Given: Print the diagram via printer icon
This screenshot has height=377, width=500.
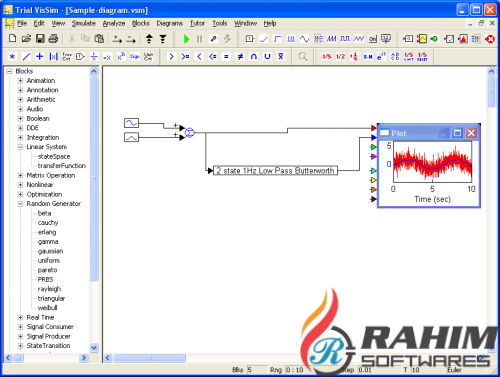Looking at the screenshot, I should coord(53,39).
